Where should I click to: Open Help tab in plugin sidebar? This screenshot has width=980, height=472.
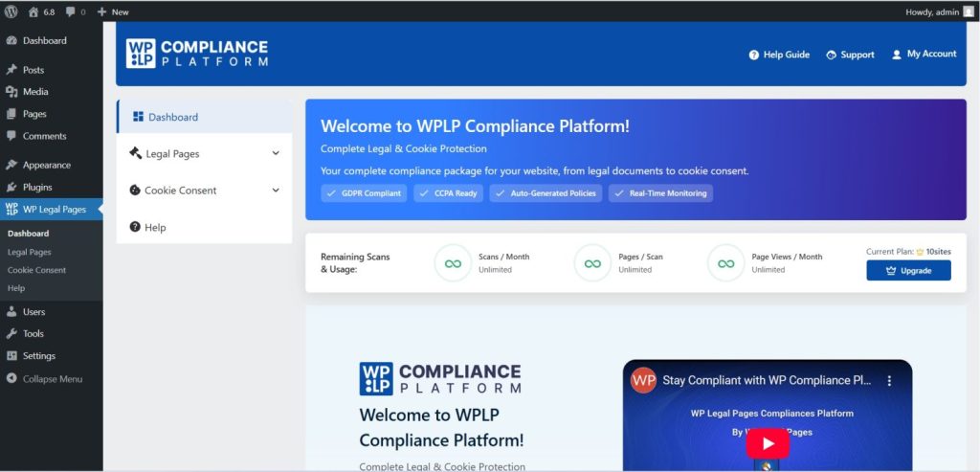[x=205, y=228]
